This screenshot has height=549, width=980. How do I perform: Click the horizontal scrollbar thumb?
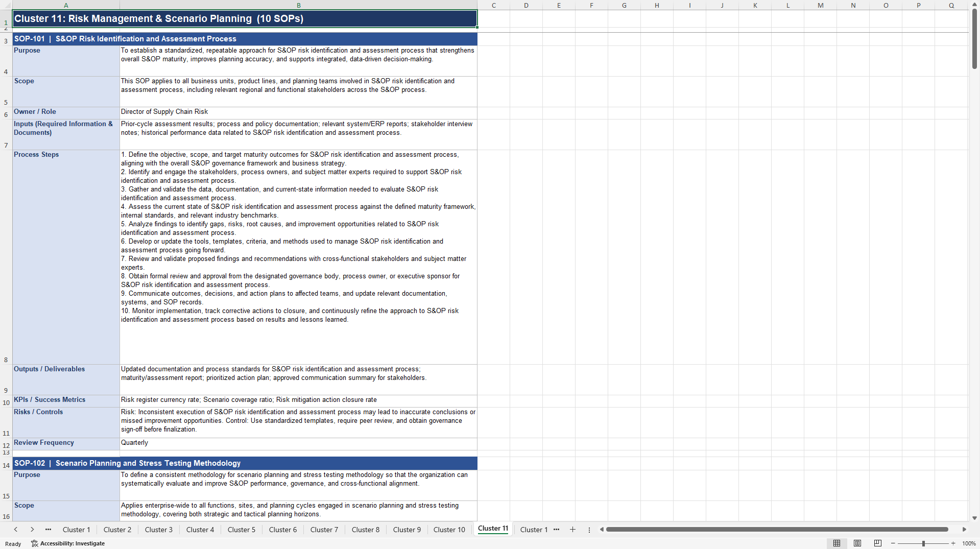click(x=777, y=530)
